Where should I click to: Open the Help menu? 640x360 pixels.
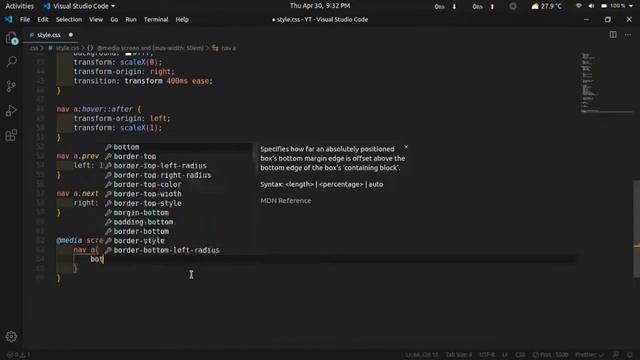182,19
